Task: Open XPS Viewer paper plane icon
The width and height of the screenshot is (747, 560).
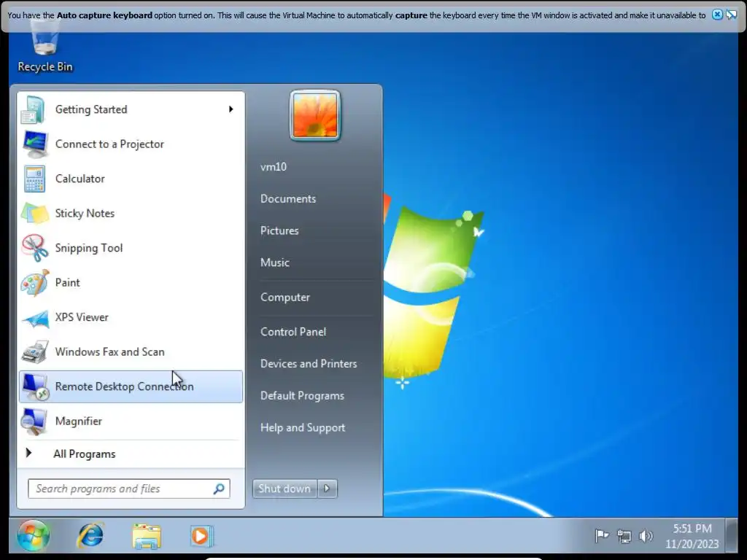Action: click(34, 318)
